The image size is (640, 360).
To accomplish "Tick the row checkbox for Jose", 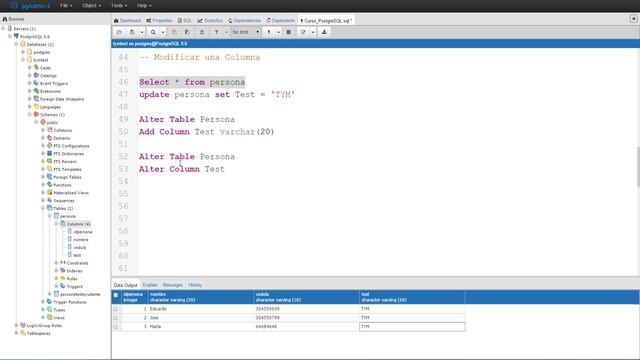I will pos(116,318).
